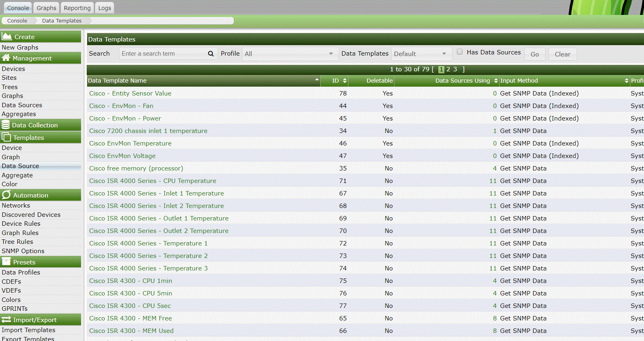The width and height of the screenshot is (644, 341).
Task: Click the search magnifier icon
Action: (210, 54)
